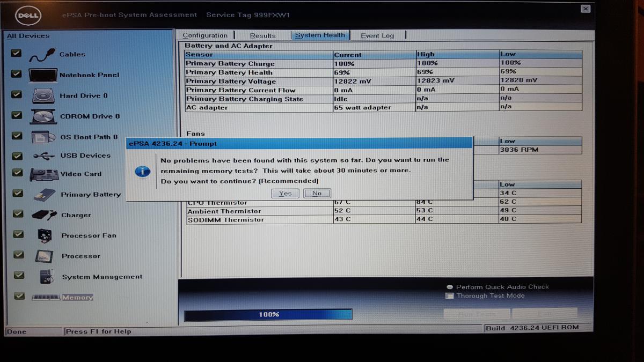
Task: Click the USB Devices icon
Action: tap(43, 156)
